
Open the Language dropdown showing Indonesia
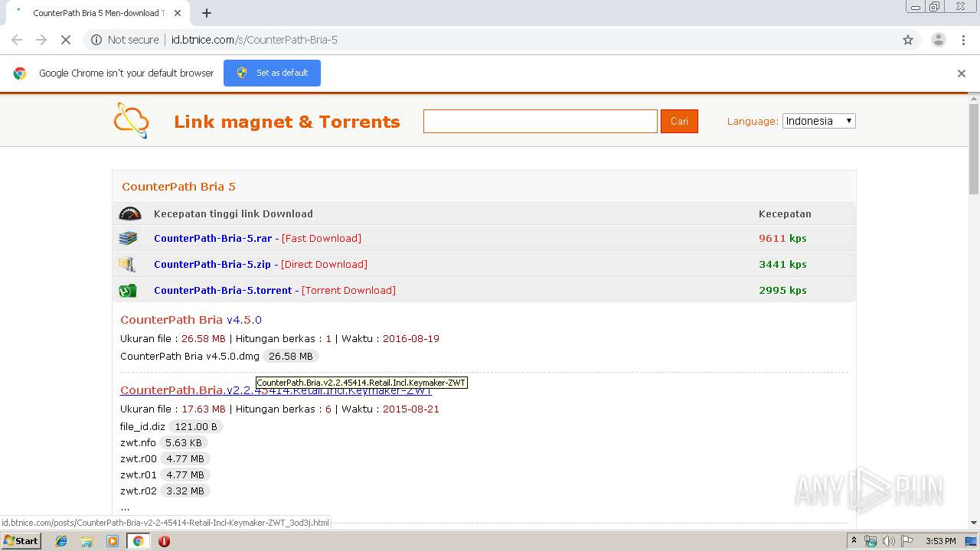(818, 121)
